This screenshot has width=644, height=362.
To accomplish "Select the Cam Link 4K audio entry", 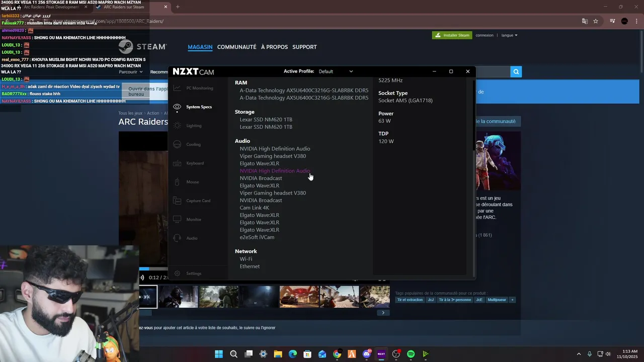I will 254,208.
